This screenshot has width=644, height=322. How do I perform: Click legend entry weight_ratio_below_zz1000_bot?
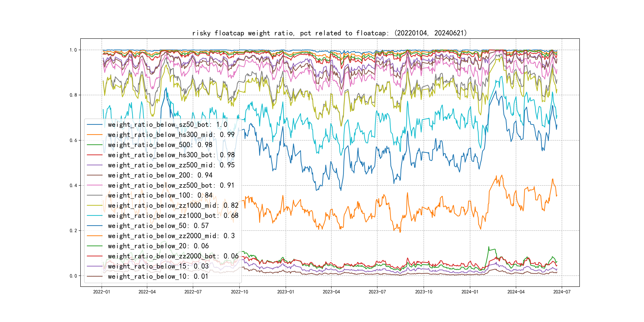[x=173, y=215]
